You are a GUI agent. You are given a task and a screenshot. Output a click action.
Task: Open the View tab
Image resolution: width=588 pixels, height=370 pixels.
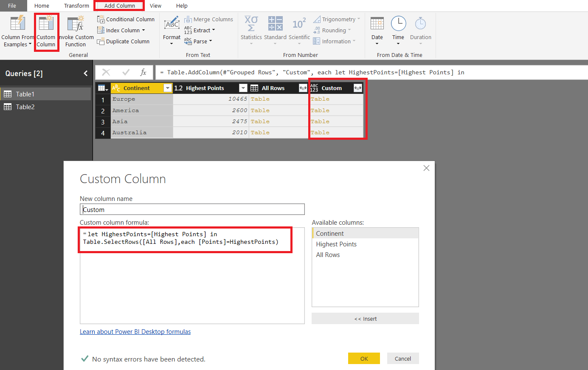(x=156, y=6)
